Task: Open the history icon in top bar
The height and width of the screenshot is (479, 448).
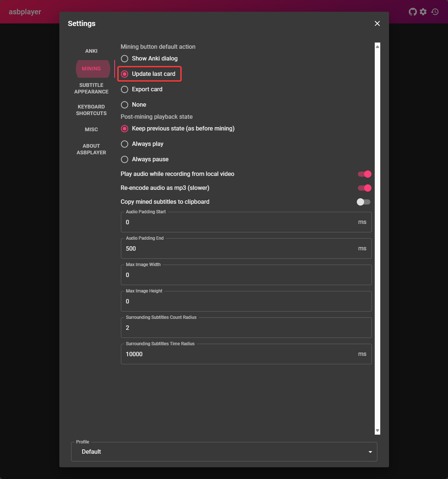Action: click(434, 11)
